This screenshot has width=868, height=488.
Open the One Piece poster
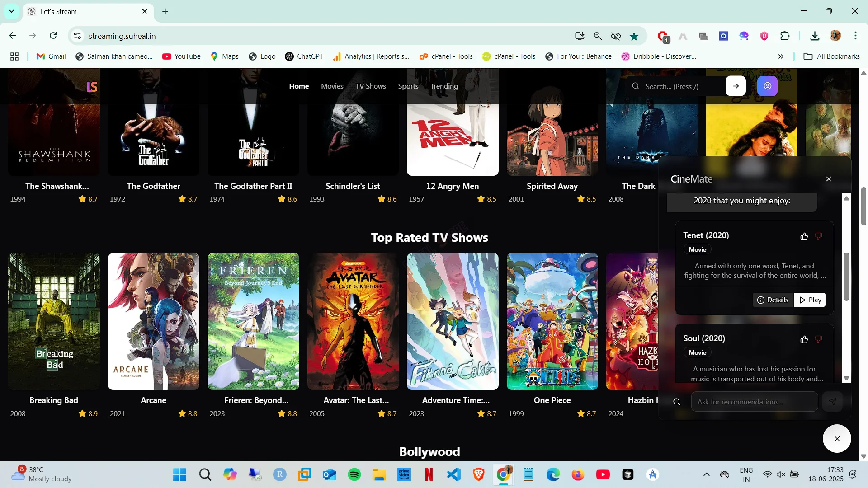click(x=552, y=321)
